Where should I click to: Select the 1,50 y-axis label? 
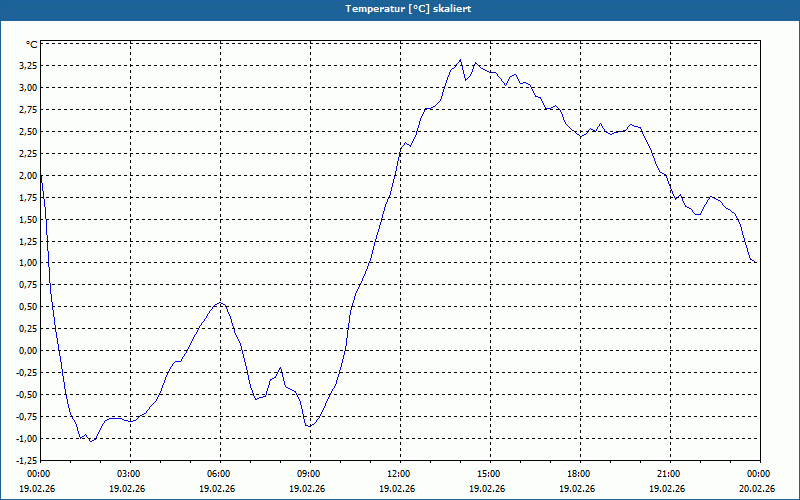pyautogui.click(x=29, y=219)
